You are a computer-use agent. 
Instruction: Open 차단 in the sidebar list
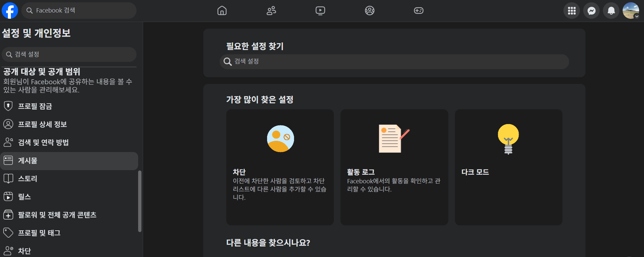69,251
